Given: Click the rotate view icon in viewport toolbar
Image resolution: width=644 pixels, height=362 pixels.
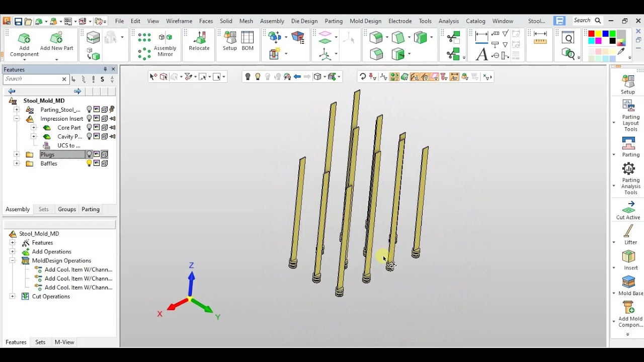Looking at the screenshot, I should [363, 77].
